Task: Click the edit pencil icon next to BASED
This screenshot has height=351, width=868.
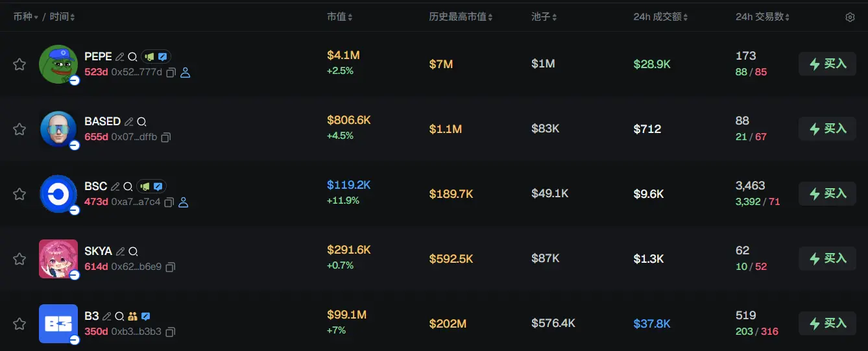Action: pos(128,121)
